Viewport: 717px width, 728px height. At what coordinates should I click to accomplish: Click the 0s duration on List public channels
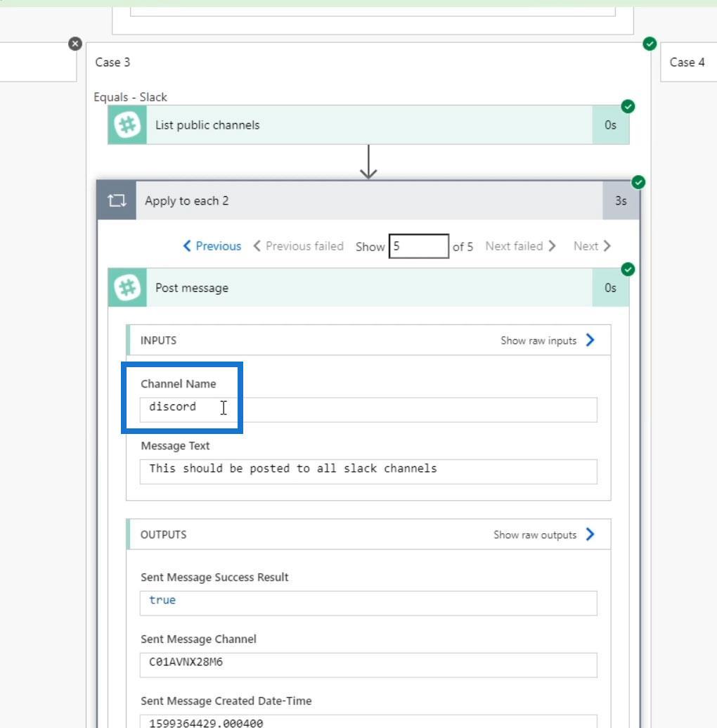611,125
